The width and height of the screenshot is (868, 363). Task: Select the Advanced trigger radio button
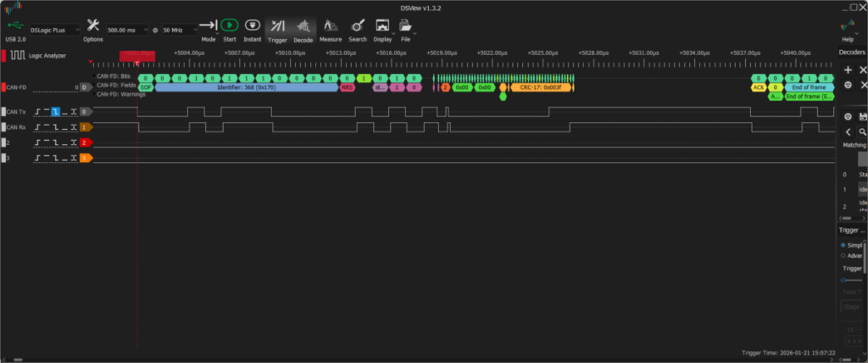coord(842,255)
